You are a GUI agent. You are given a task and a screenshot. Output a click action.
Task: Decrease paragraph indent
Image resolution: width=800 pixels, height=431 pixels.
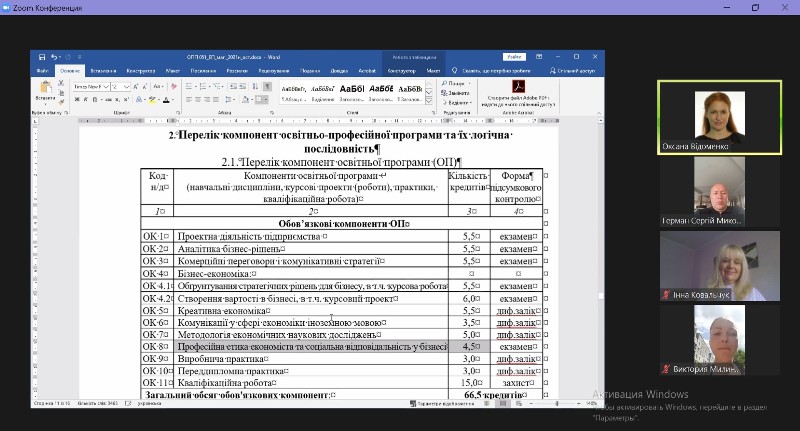(232, 86)
